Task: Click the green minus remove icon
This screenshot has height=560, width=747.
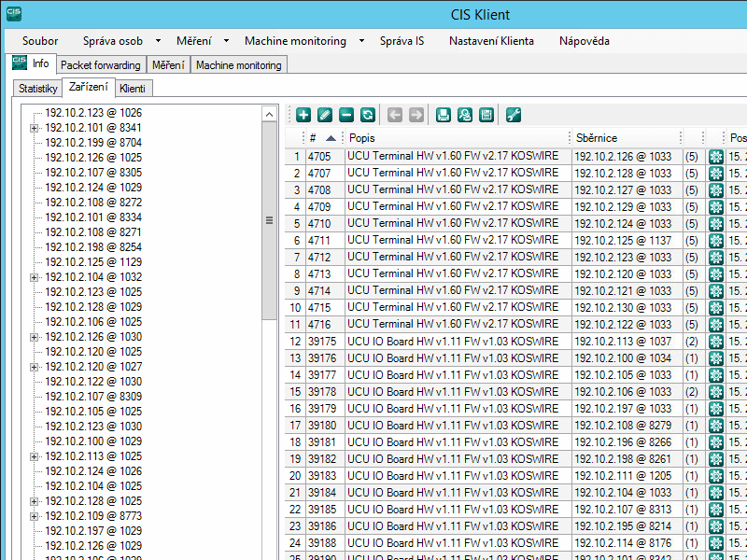Action: 346,115
